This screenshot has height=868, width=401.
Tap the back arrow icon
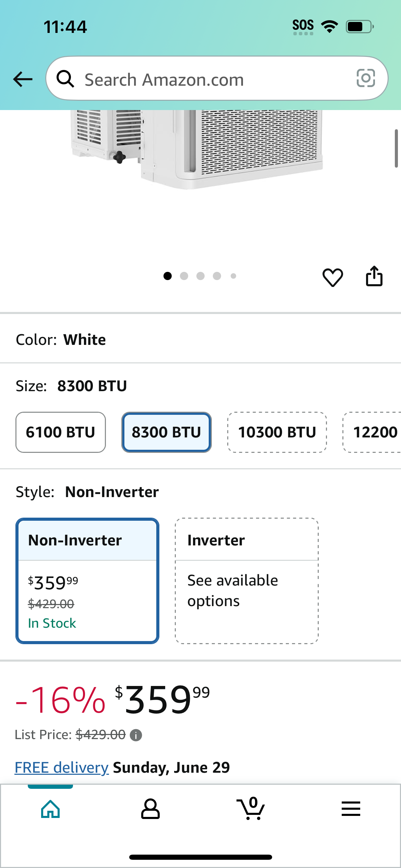[23, 79]
